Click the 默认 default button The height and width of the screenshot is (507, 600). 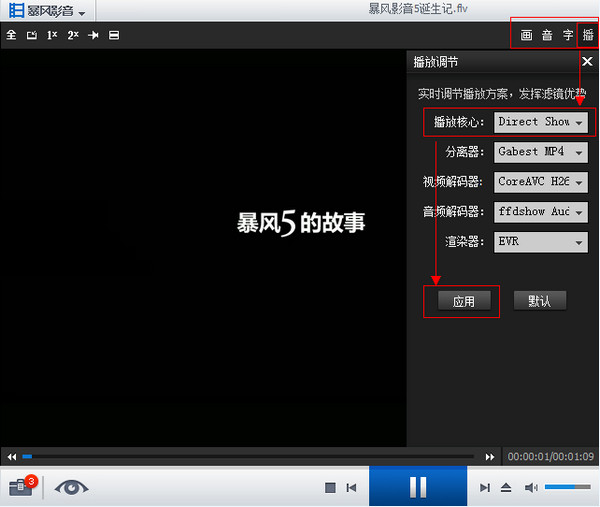coord(540,301)
